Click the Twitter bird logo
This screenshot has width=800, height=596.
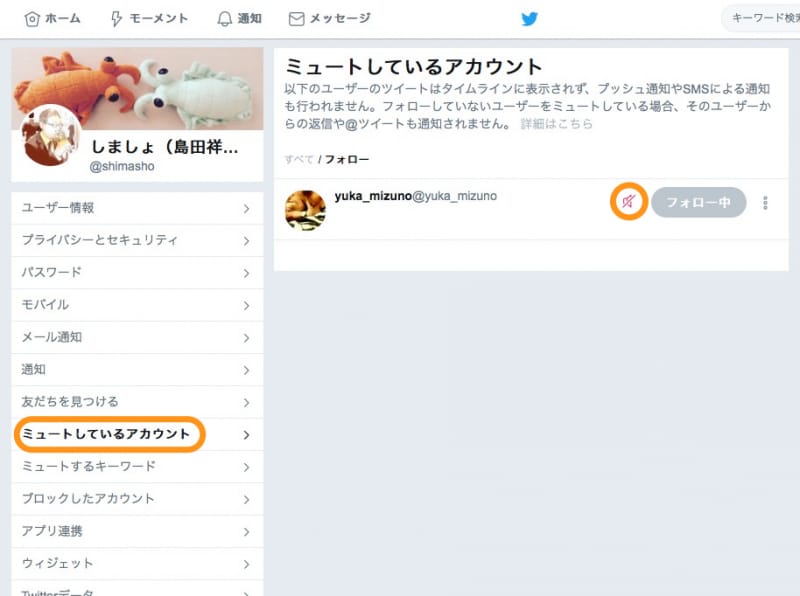tap(529, 18)
